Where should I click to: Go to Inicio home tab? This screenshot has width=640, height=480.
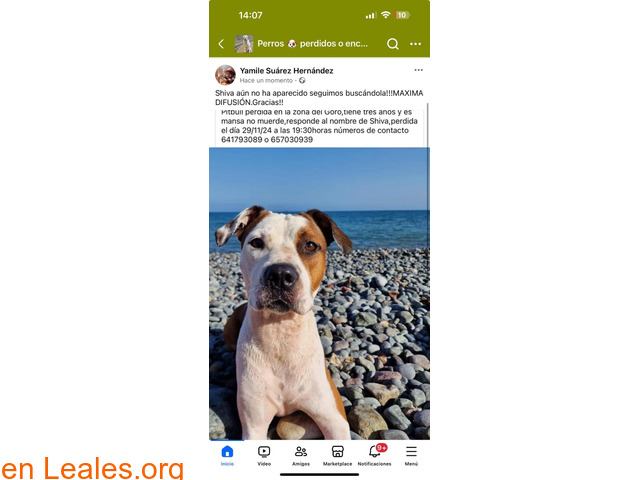227,456
